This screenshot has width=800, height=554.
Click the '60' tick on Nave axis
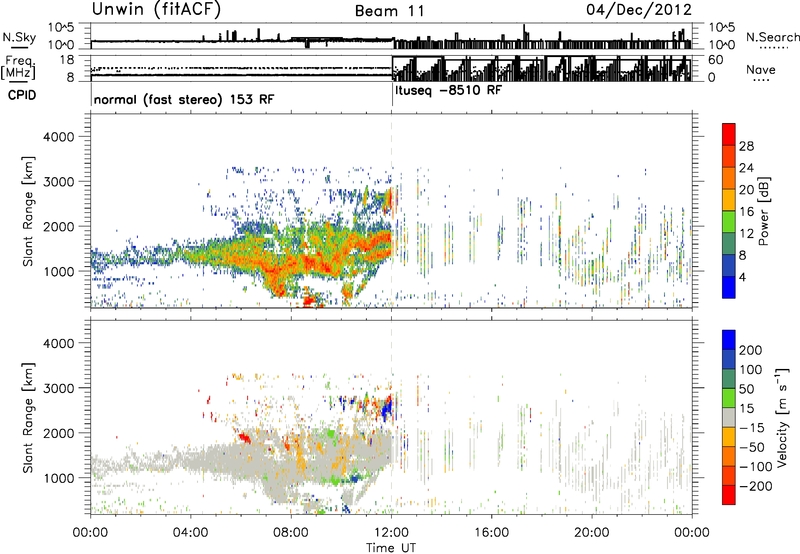click(x=715, y=60)
